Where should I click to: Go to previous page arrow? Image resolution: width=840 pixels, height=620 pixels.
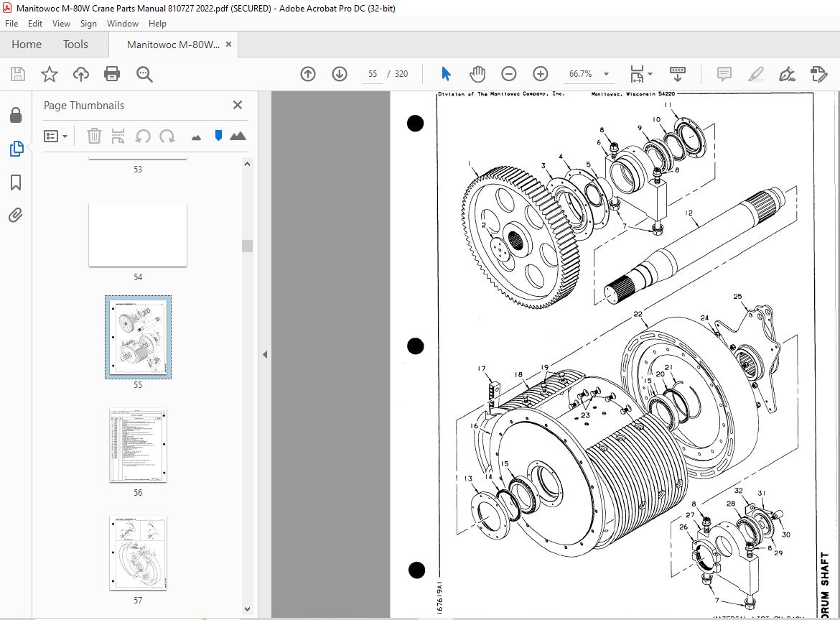(308, 74)
